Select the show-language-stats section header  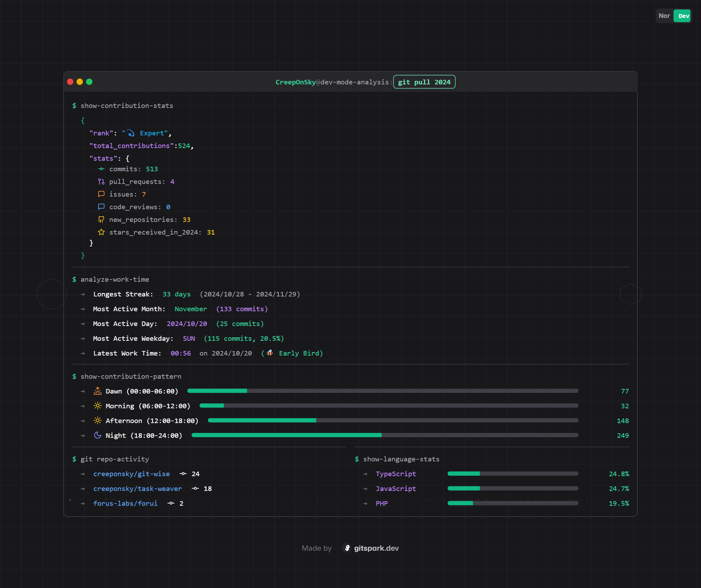401,459
